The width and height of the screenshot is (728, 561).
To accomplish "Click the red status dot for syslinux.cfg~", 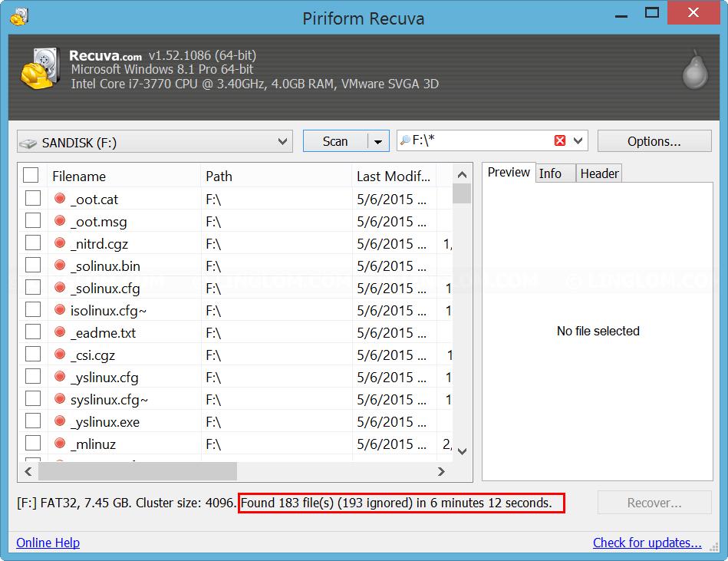I will coord(59,399).
